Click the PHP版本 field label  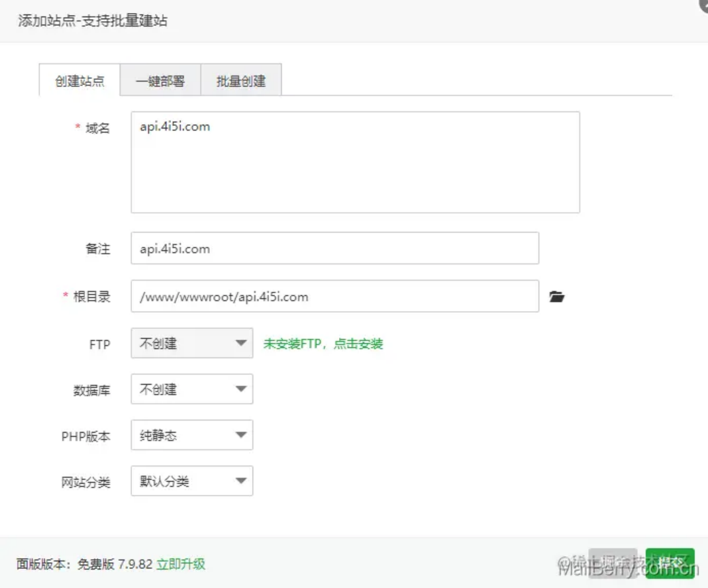pyautogui.click(x=86, y=436)
